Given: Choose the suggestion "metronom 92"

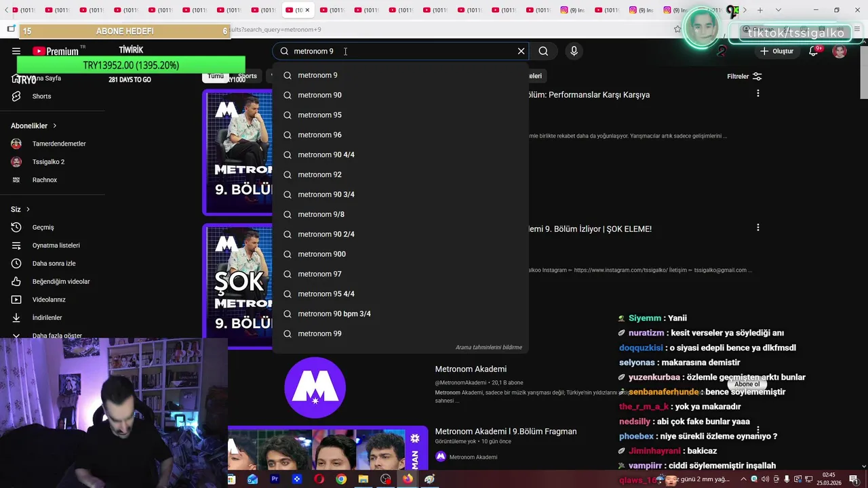Looking at the screenshot, I should click(x=400, y=175).
